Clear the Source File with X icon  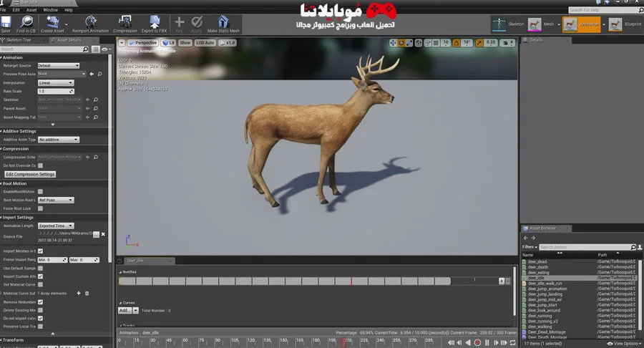pos(103,234)
